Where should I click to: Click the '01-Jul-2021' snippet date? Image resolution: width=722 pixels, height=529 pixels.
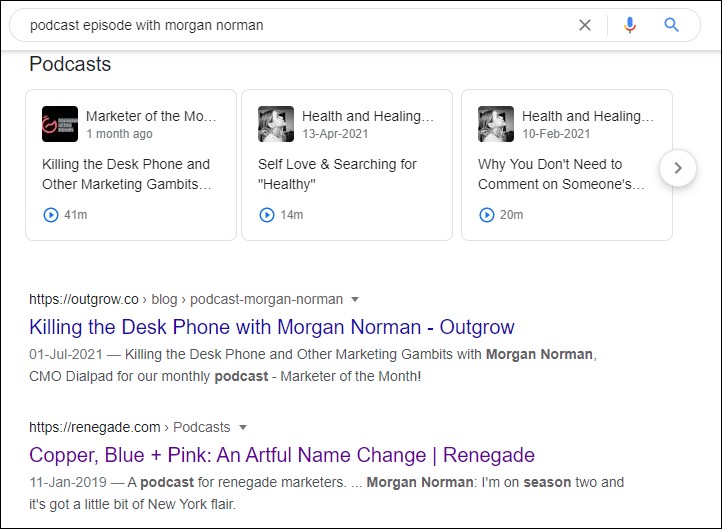pyautogui.click(x=66, y=354)
